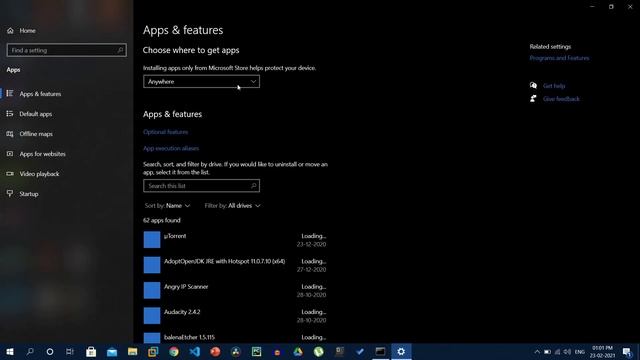Open the Sort by Name dropdown

(167, 206)
